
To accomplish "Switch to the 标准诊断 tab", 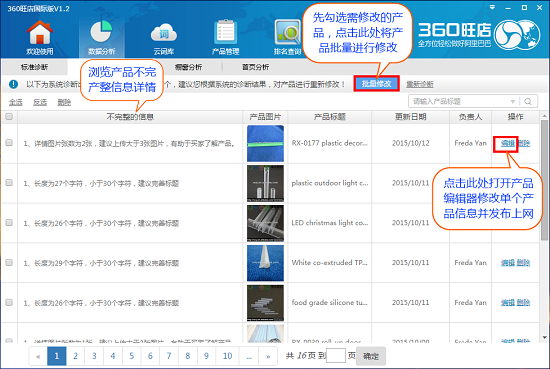I will [x=34, y=67].
